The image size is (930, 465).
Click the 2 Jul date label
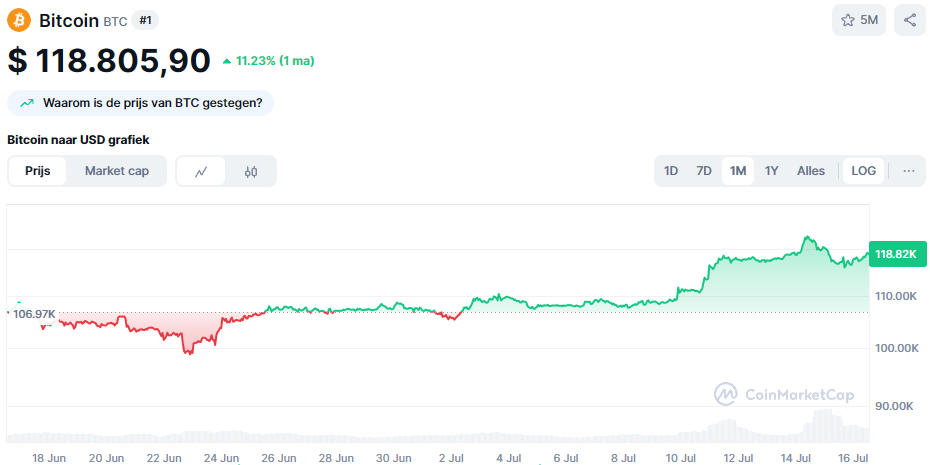tap(452, 458)
